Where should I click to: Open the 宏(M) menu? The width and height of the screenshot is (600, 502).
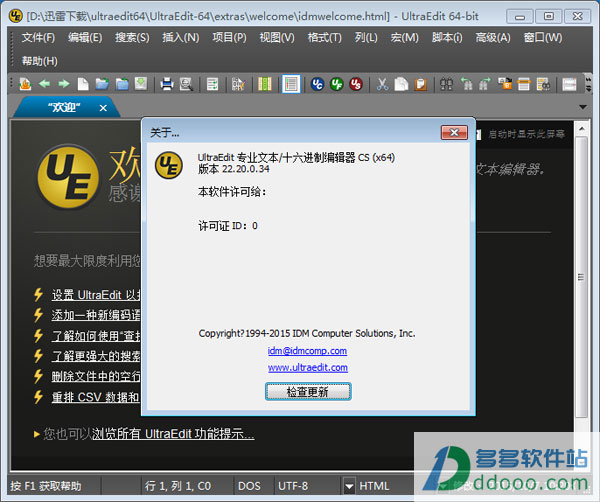pyautogui.click(x=404, y=37)
